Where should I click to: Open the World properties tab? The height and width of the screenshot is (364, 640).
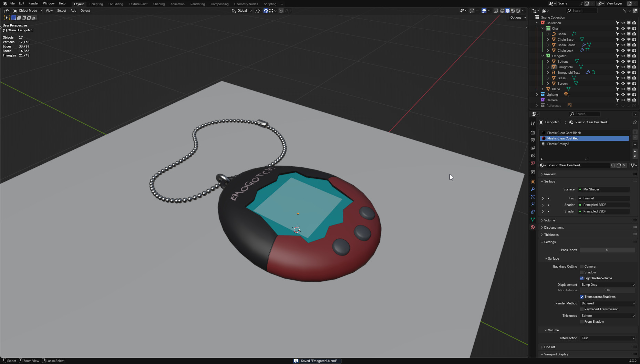533,163
